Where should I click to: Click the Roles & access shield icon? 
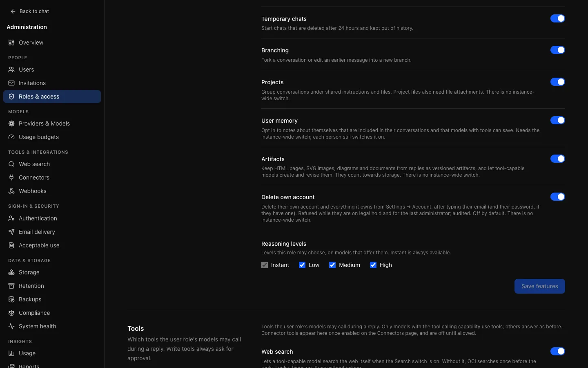(x=11, y=96)
